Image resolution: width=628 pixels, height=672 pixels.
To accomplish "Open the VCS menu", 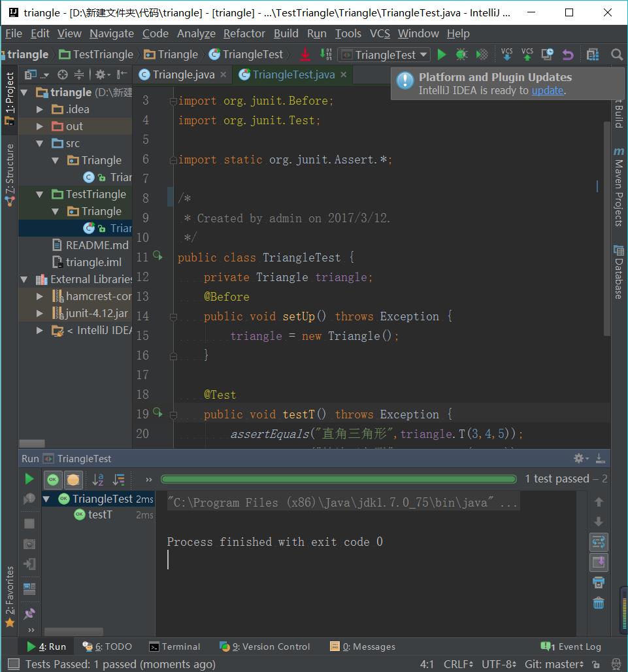I will pos(380,33).
